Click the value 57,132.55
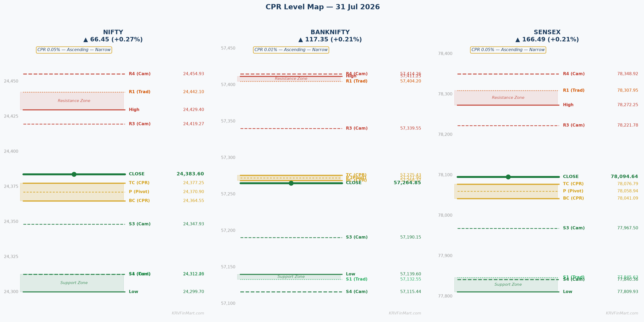644x322 pixels. tap(410, 279)
